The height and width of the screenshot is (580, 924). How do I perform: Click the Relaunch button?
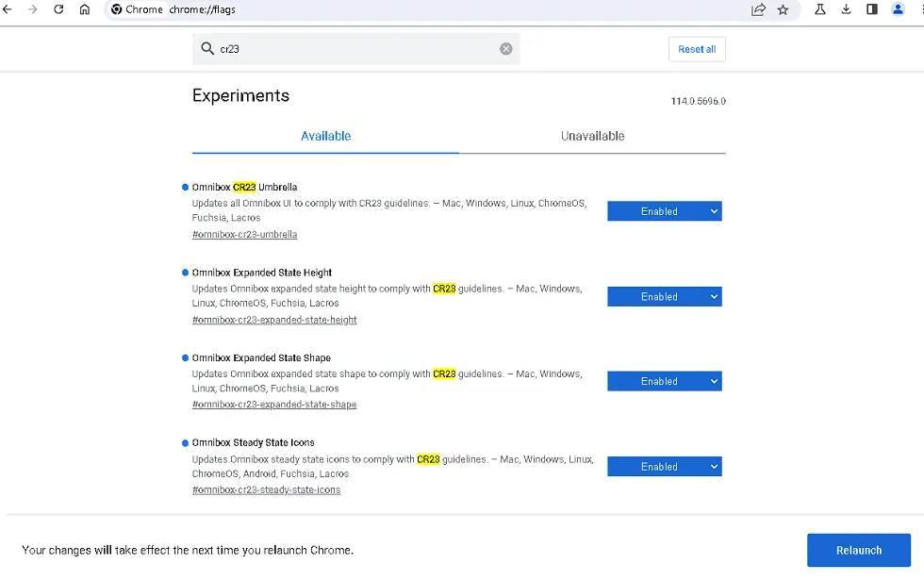858,550
